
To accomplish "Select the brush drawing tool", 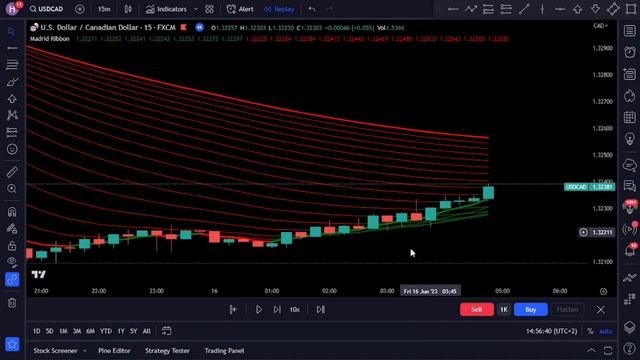I will click(12, 82).
